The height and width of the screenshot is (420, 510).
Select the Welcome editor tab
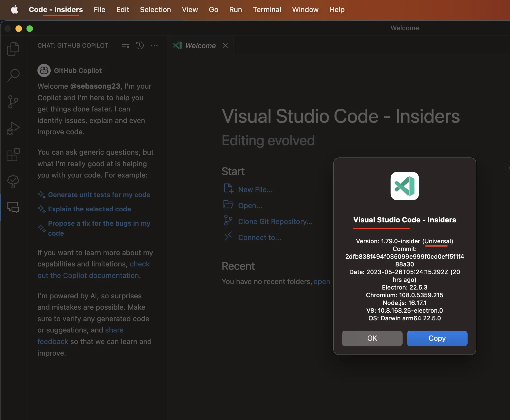200,45
